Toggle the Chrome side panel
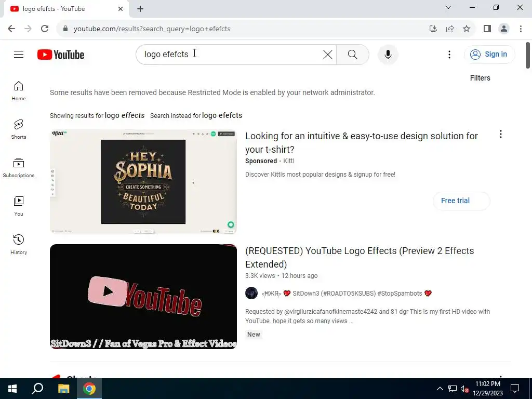This screenshot has height=399, width=532. [487, 29]
